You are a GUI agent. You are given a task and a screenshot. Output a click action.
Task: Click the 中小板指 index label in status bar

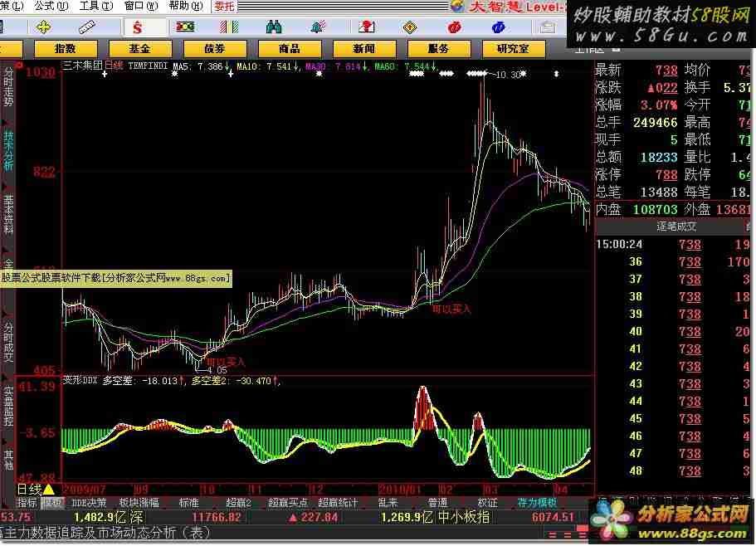tap(464, 518)
